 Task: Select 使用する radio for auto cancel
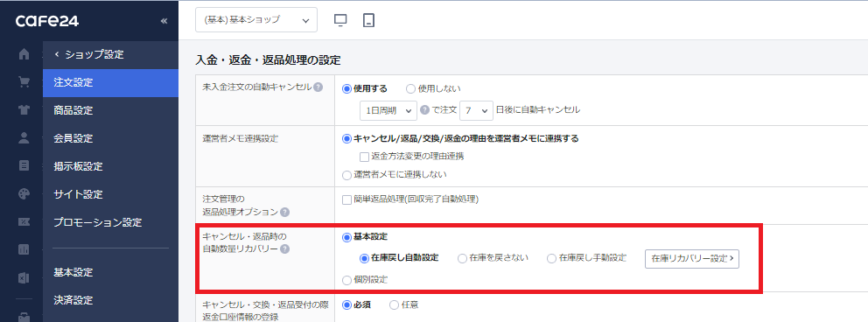pos(347,88)
